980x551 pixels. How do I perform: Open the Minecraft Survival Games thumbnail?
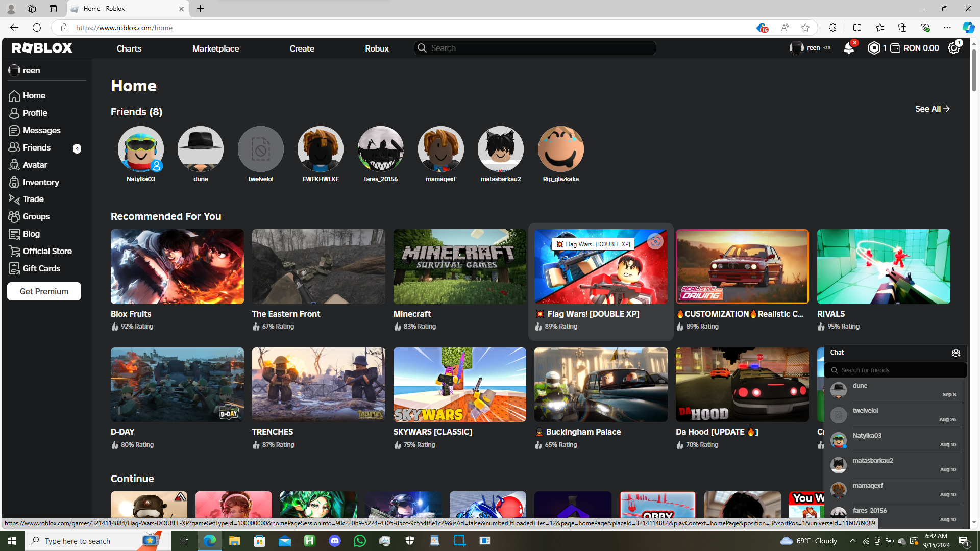click(x=460, y=266)
